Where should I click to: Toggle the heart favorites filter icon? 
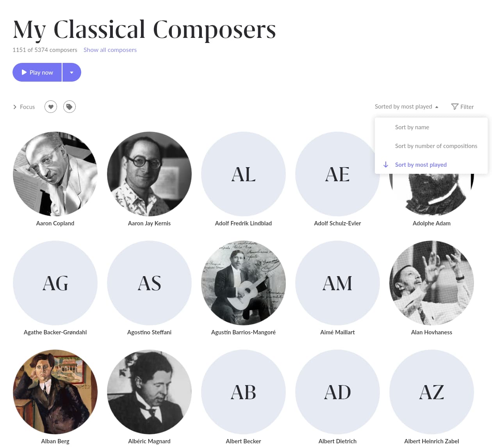coord(51,107)
